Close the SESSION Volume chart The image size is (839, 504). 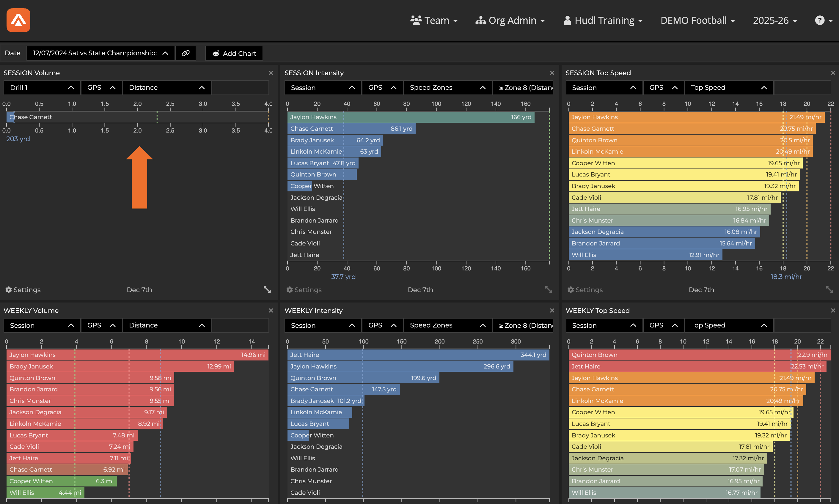point(271,73)
